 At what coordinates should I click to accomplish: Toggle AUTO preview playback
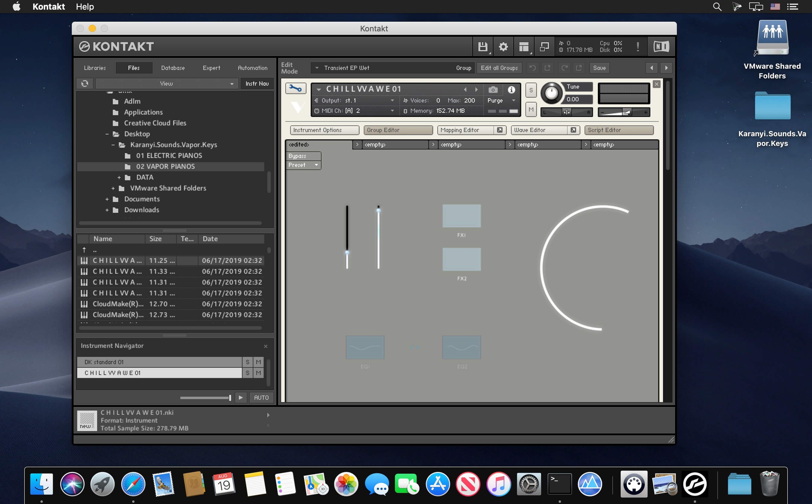(261, 398)
